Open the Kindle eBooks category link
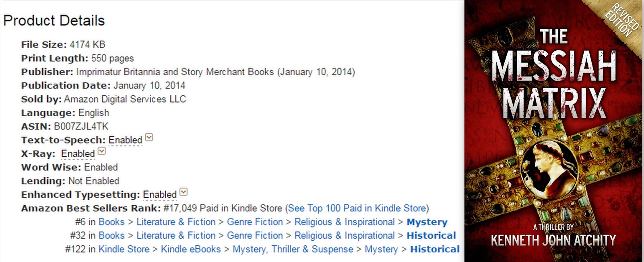The width and height of the screenshot is (644, 262). 191,250
